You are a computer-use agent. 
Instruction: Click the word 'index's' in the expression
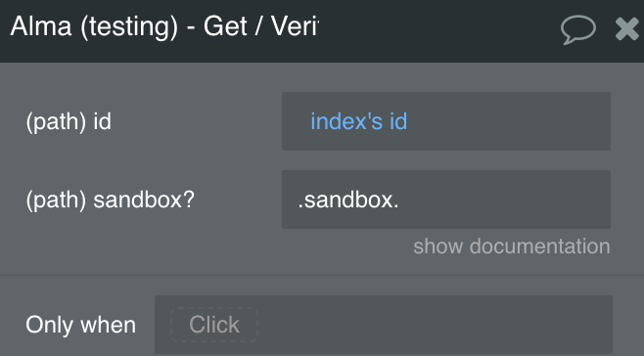click(346, 121)
